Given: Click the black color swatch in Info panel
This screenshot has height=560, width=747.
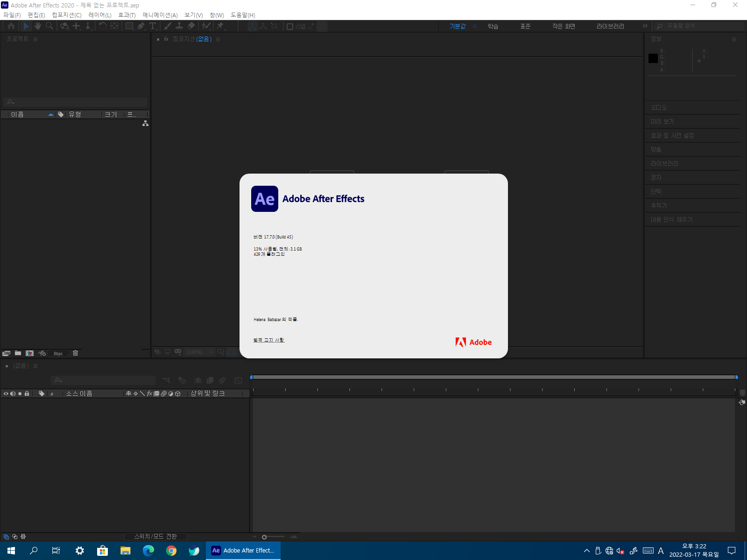Looking at the screenshot, I should pos(653,58).
